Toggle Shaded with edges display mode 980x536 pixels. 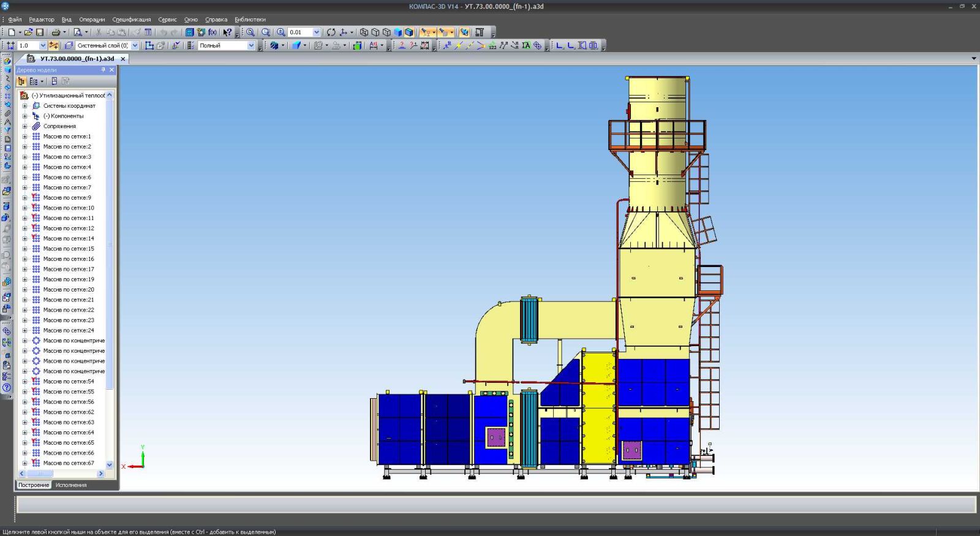coord(409,32)
